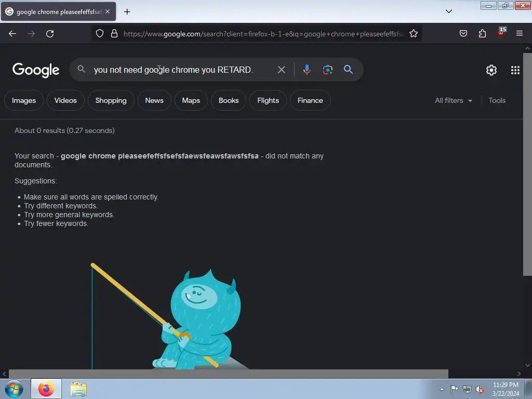Switch to Finance results

[x=310, y=100]
